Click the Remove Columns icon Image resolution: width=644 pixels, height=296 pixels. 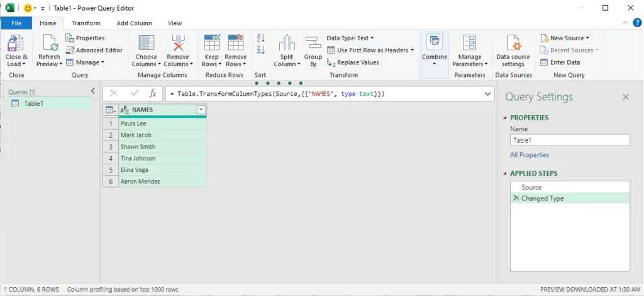pyautogui.click(x=178, y=43)
